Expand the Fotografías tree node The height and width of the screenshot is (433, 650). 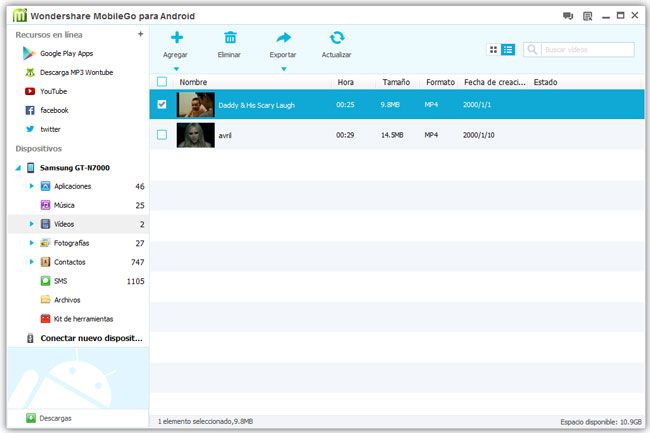(x=31, y=243)
